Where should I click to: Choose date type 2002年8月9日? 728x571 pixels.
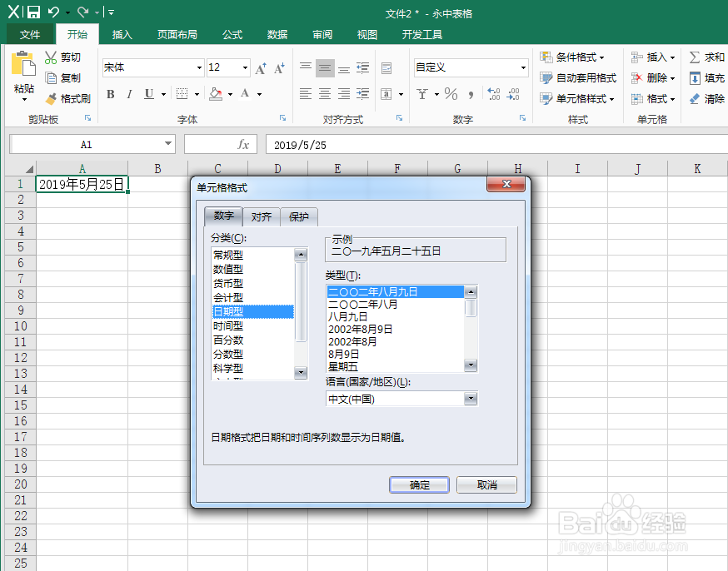[395, 330]
